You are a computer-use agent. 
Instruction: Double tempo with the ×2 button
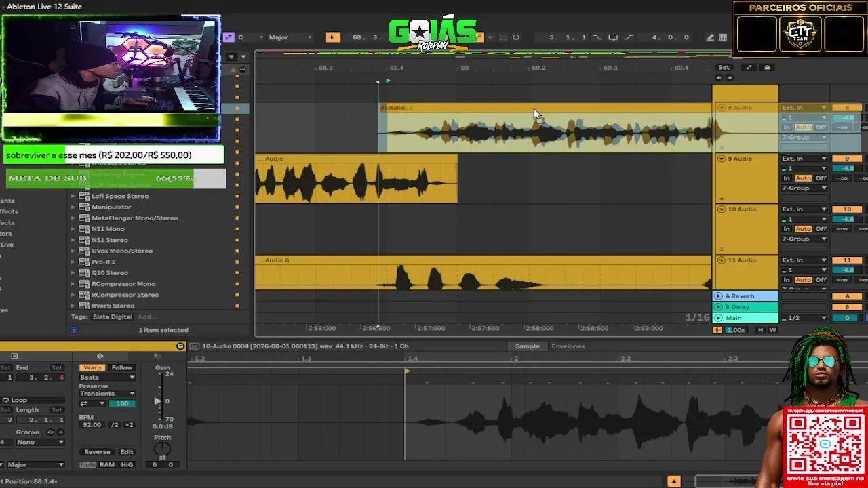pyautogui.click(x=129, y=425)
